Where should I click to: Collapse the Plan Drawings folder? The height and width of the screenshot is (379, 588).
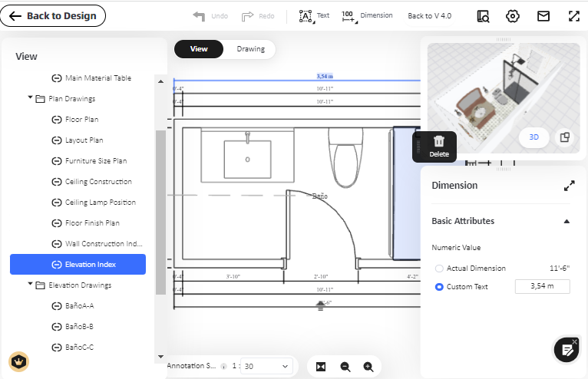pos(30,98)
